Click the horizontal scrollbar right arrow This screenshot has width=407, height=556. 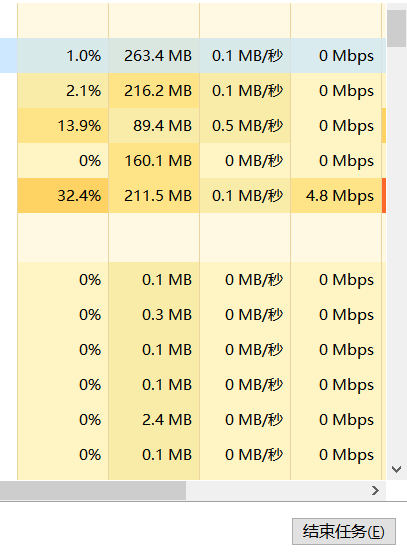375,490
